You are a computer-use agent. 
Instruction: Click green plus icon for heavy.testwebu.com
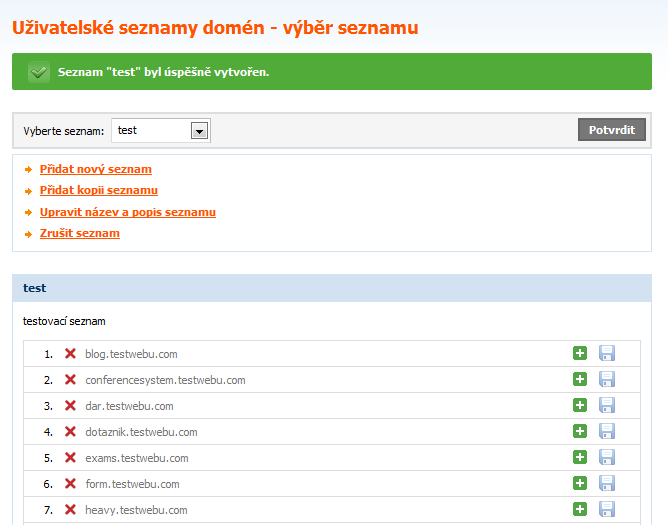[x=580, y=509]
